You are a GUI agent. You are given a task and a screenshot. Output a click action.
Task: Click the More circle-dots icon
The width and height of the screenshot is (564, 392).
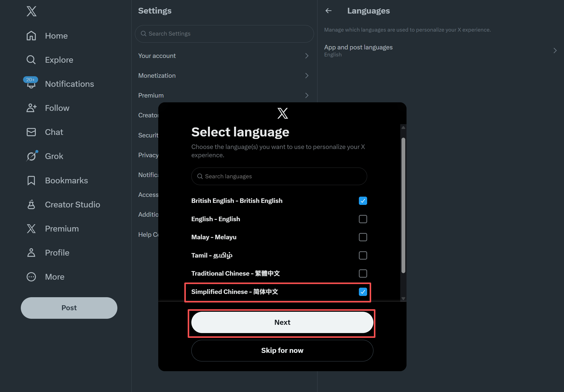tap(31, 277)
